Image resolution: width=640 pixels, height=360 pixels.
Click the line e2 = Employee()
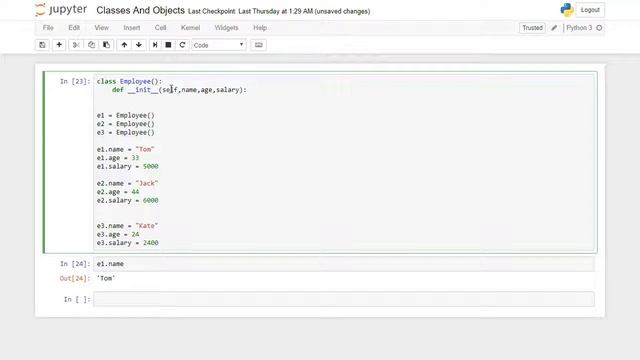point(126,124)
